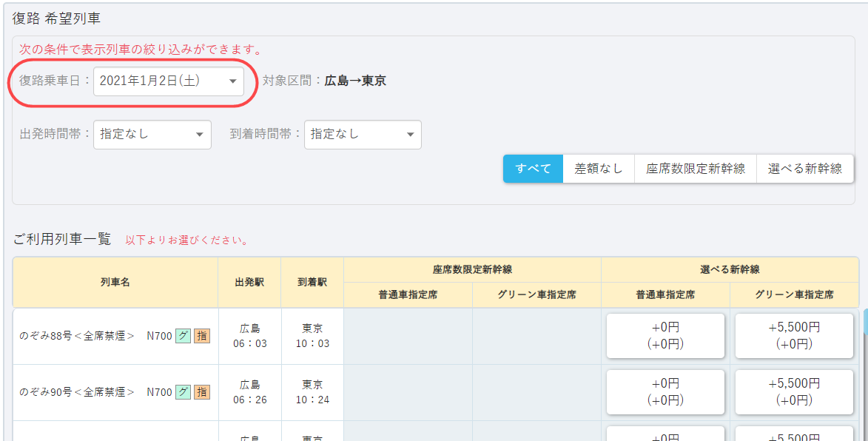Expand the 到着時間帯 dropdown
The width and height of the screenshot is (868, 441).
click(x=363, y=135)
